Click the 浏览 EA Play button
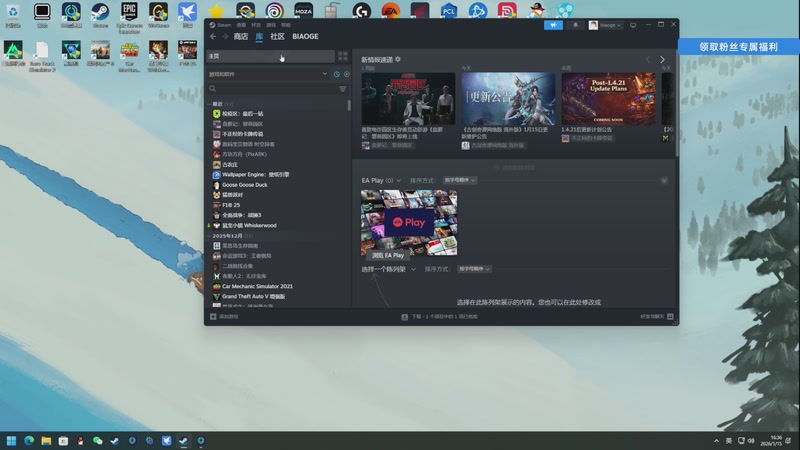The width and height of the screenshot is (800, 450). [388, 255]
